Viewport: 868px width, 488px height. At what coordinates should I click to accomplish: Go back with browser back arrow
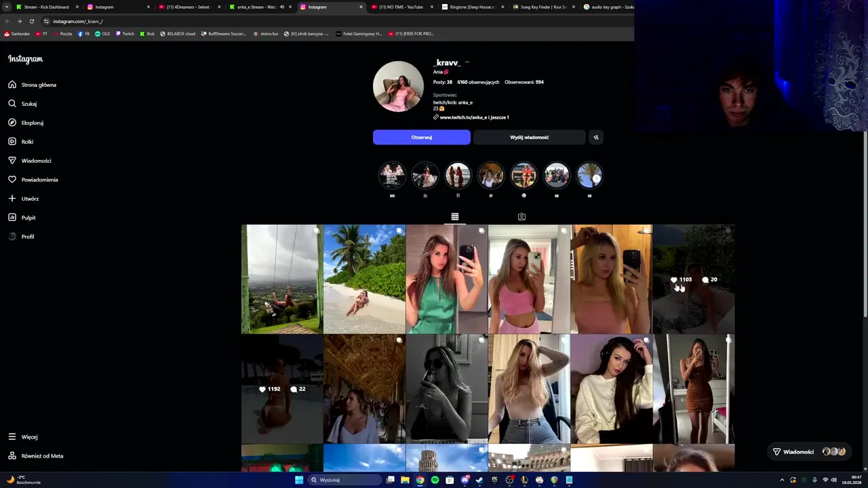pos(7,21)
